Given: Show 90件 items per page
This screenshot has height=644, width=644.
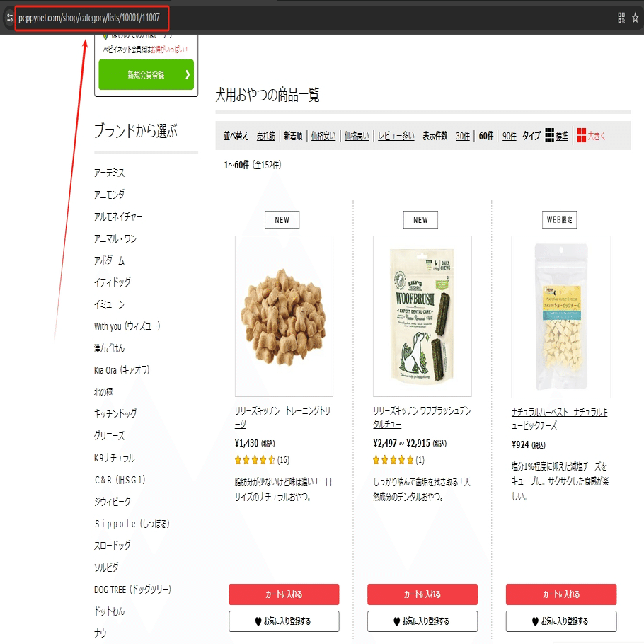Looking at the screenshot, I should (510, 136).
